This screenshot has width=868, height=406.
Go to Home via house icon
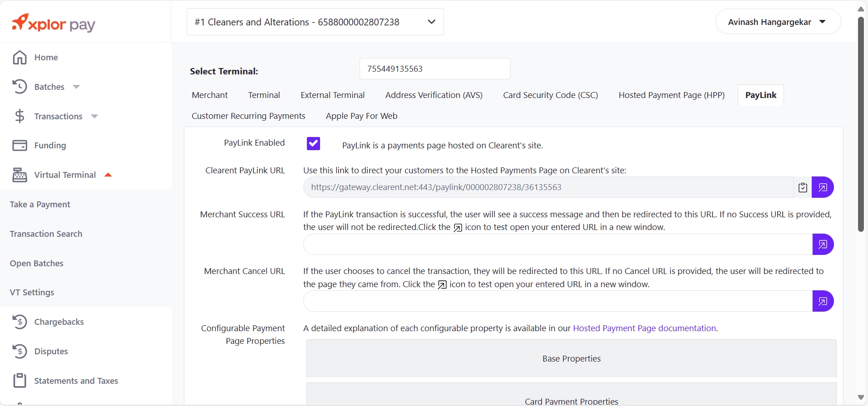click(20, 58)
